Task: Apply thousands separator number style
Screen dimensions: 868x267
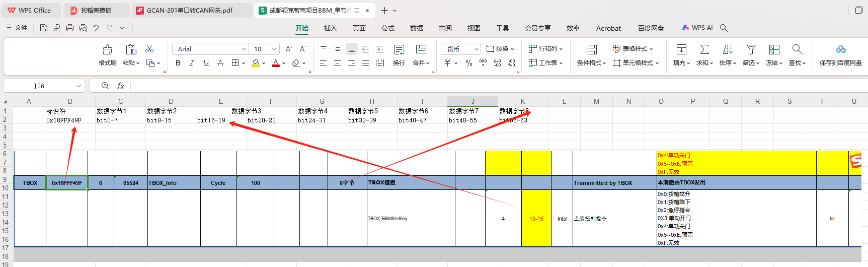Action: (483, 63)
